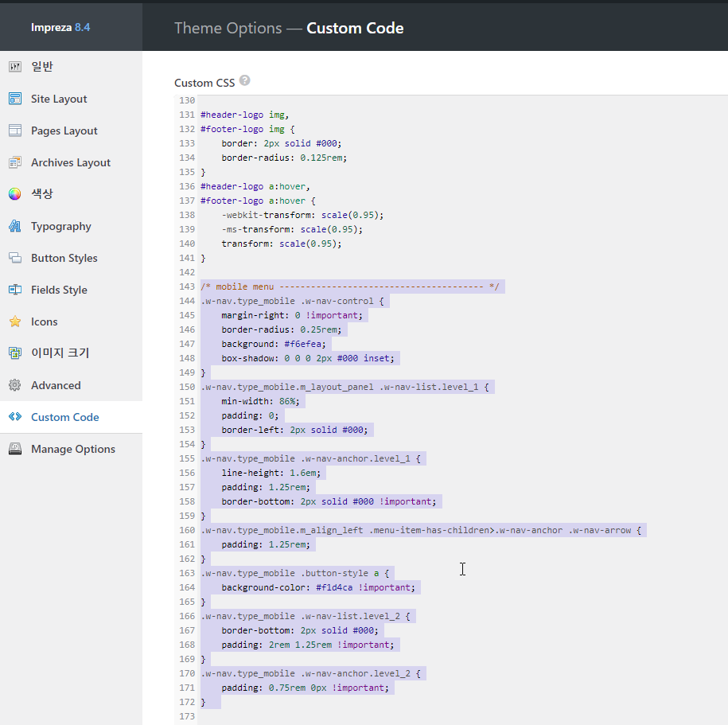Open Button Styles section

click(x=71, y=258)
